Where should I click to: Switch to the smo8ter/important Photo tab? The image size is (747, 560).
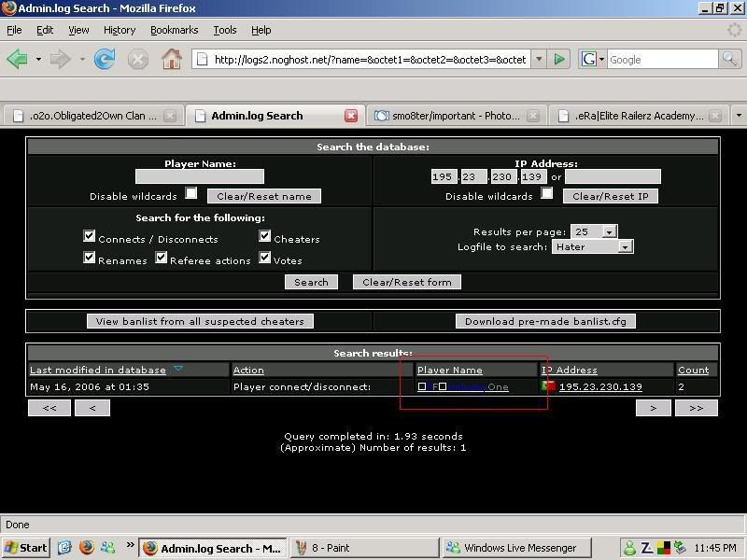(x=457, y=116)
